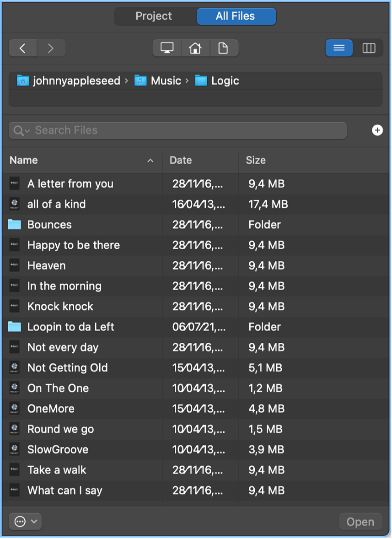Go to Computer via monitor icon
The width and height of the screenshot is (392, 539).
[x=167, y=48]
